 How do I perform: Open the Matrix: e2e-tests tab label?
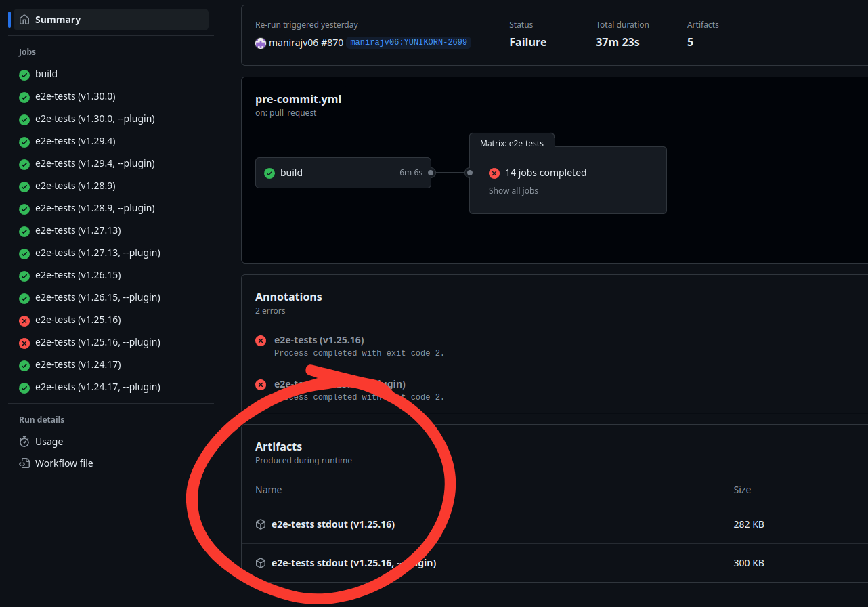(511, 143)
